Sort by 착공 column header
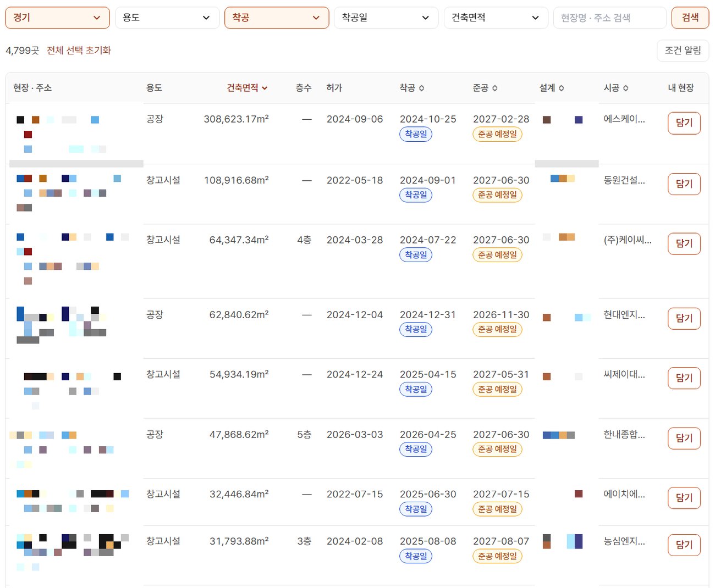The height and width of the screenshot is (588, 715). click(412, 88)
